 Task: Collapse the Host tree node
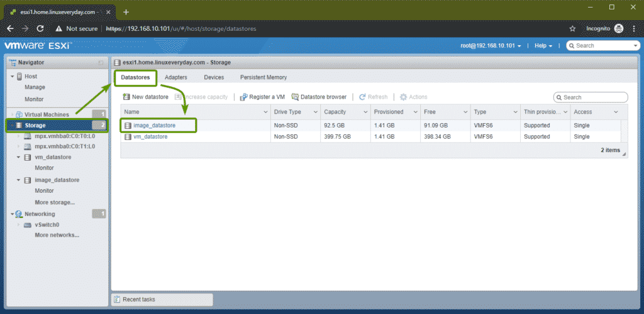(x=13, y=77)
